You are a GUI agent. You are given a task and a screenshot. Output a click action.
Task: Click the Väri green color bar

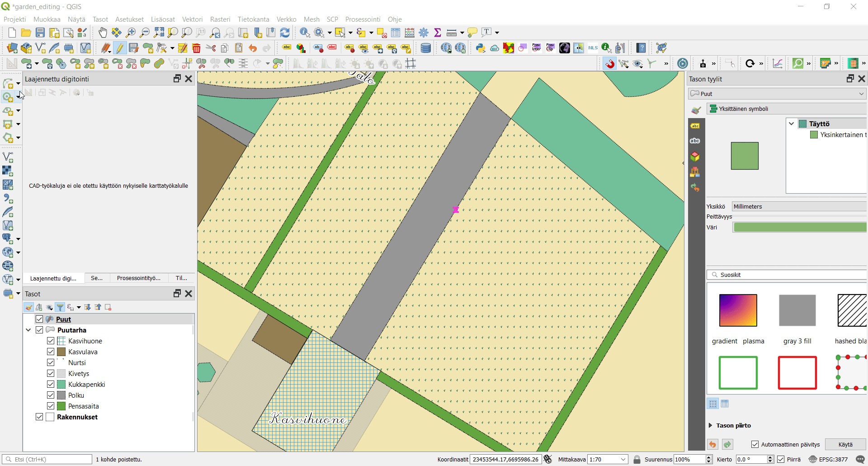pos(799,228)
